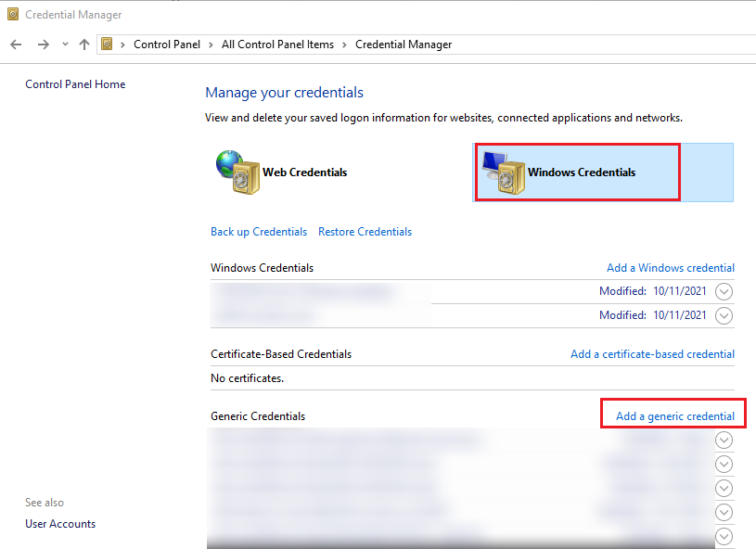Click the Control Panel Home sidebar link
756x549 pixels.
click(x=74, y=83)
